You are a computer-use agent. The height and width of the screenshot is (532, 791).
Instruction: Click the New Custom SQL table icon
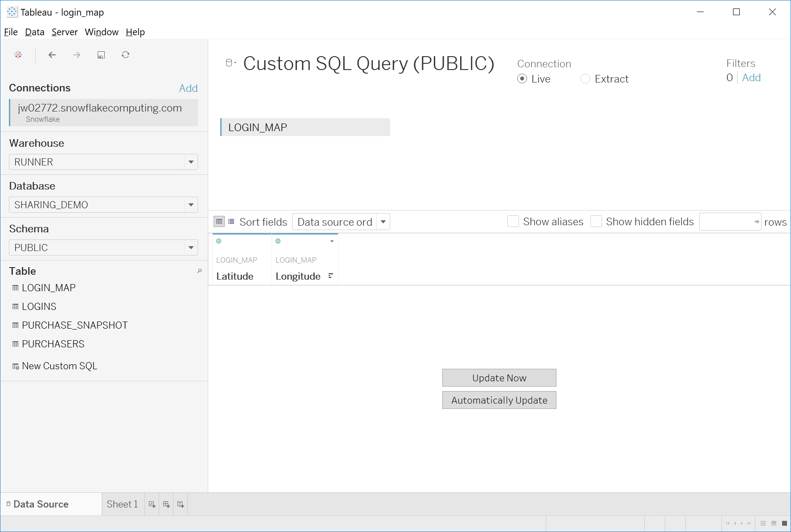pos(16,367)
